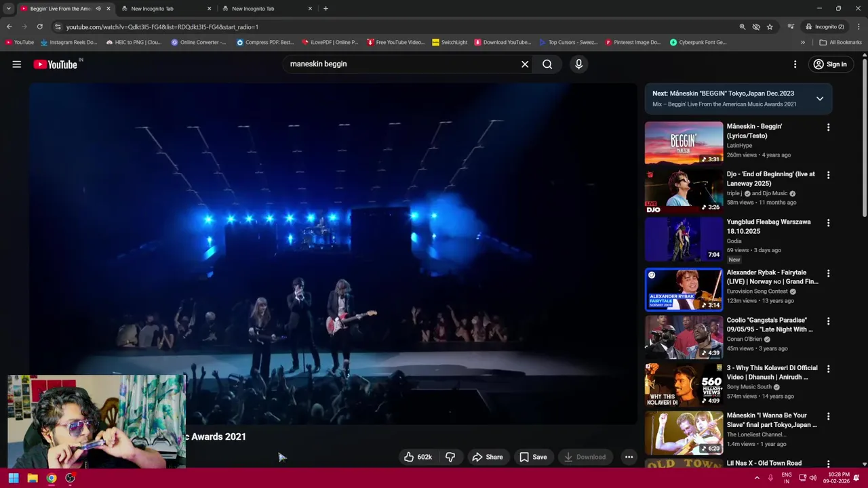Open media control icon in Chrome toolbar
This screenshot has height=488, width=868.
coord(791,26)
